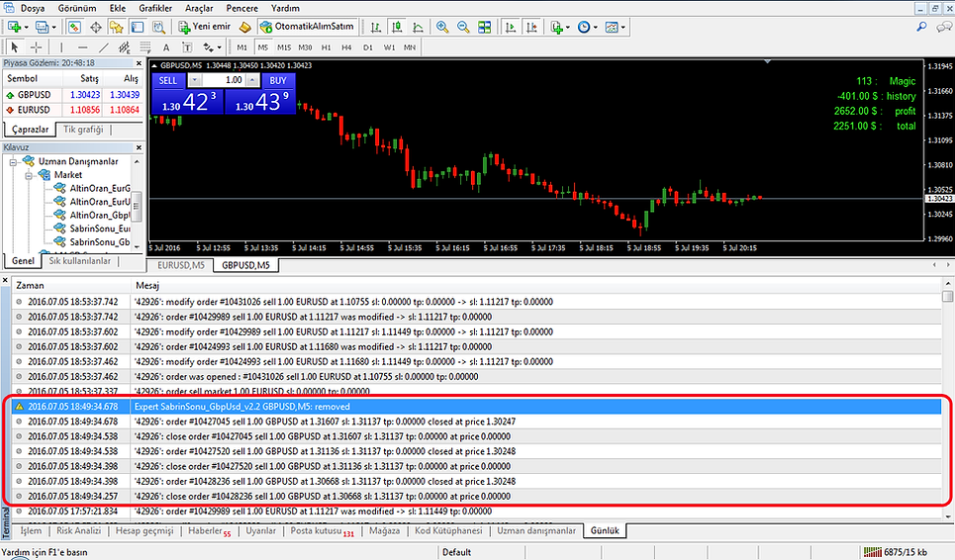Select the text label tool

point(187,47)
